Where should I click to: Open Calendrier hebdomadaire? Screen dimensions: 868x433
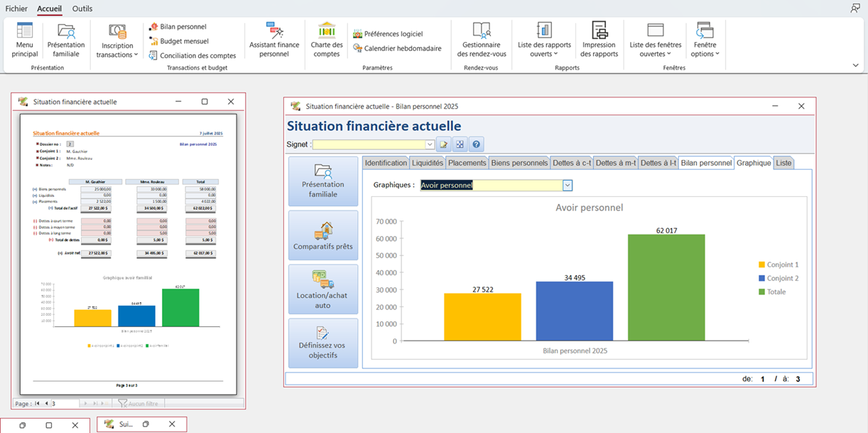tap(397, 48)
